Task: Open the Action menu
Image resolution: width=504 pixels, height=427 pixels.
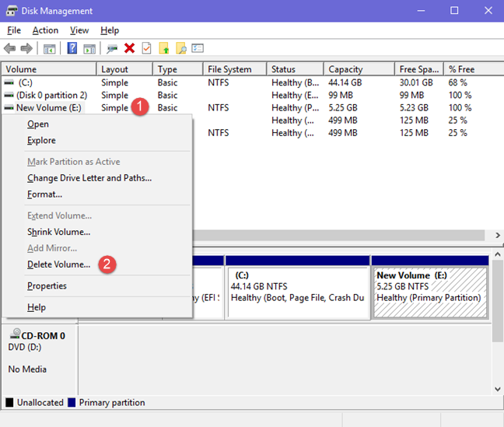Action: 45,30
